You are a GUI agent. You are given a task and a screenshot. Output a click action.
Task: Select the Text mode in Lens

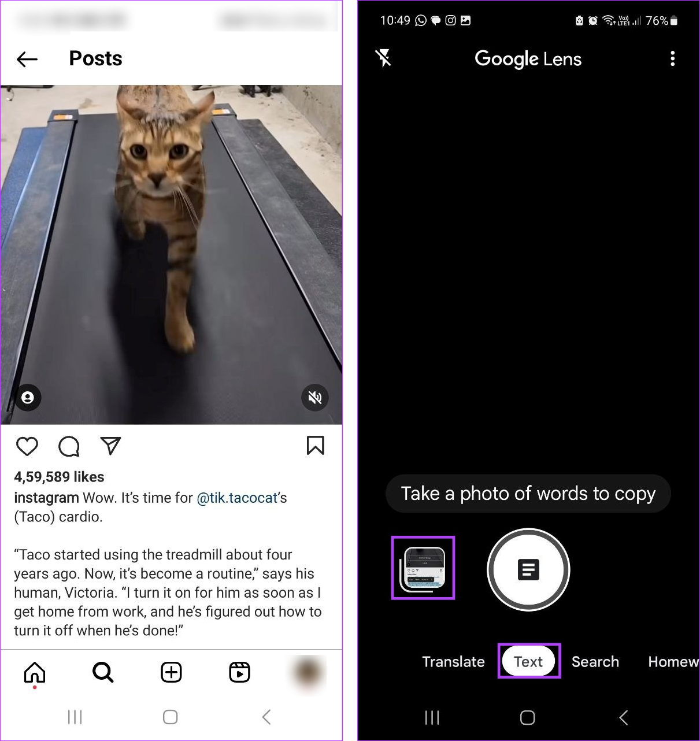pos(528,661)
